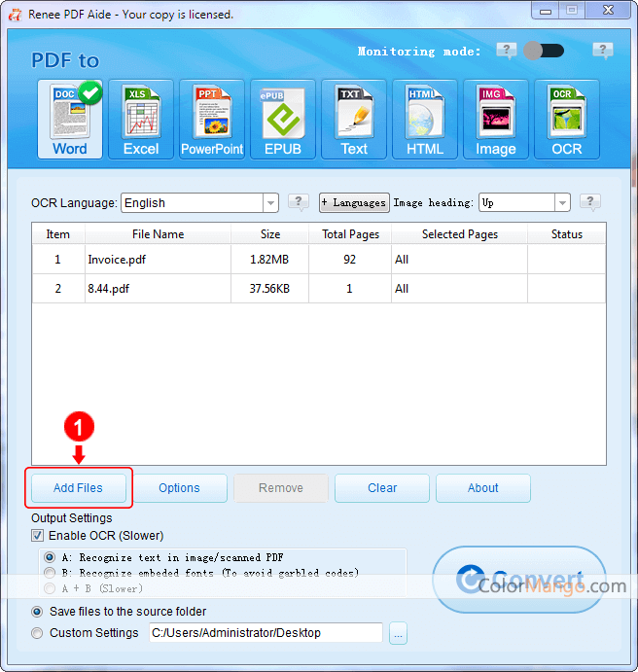Click the top-right general help icon
Screen dimensions: 638x672
[x=603, y=51]
